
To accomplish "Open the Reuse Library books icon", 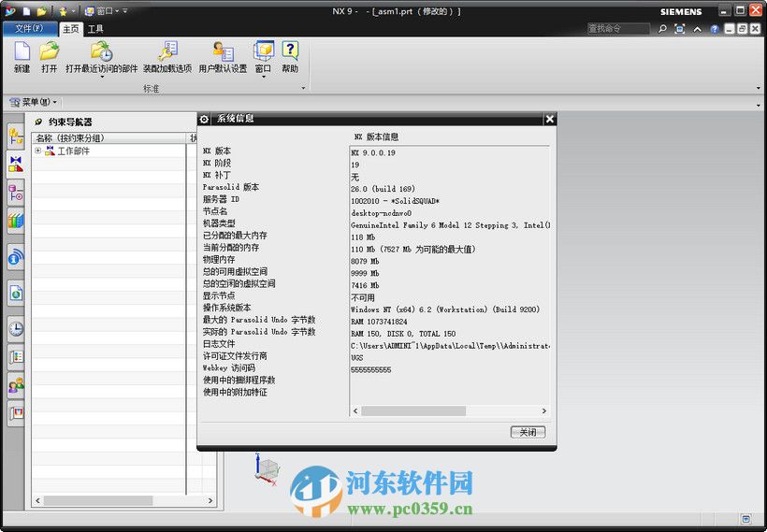I will tap(16, 221).
